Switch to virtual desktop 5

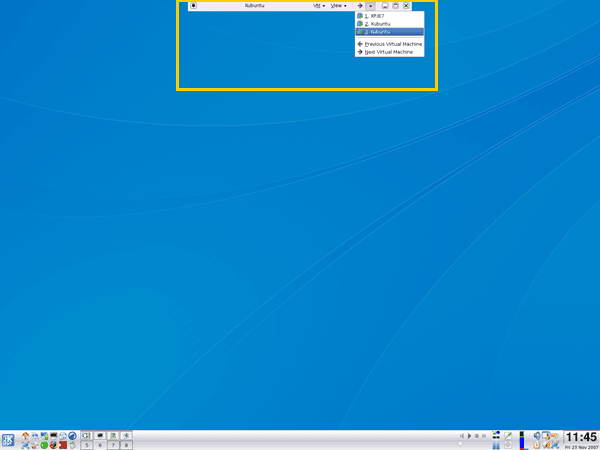(x=87, y=445)
